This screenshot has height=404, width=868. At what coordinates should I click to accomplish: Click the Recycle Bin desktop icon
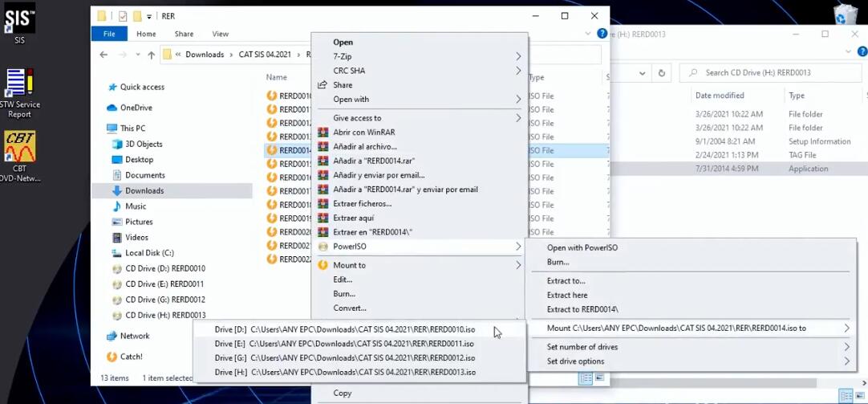[x=847, y=15]
